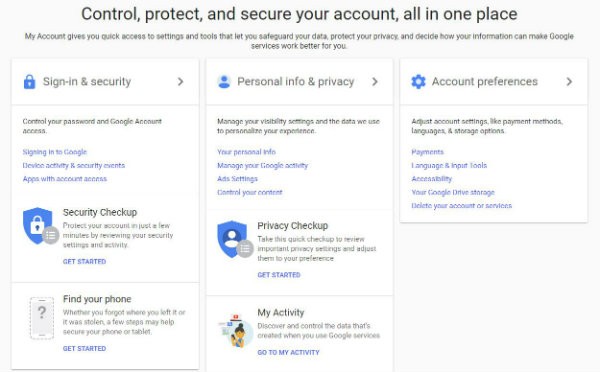
Task: Open Manage your Google activity link
Action: click(x=262, y=165)
